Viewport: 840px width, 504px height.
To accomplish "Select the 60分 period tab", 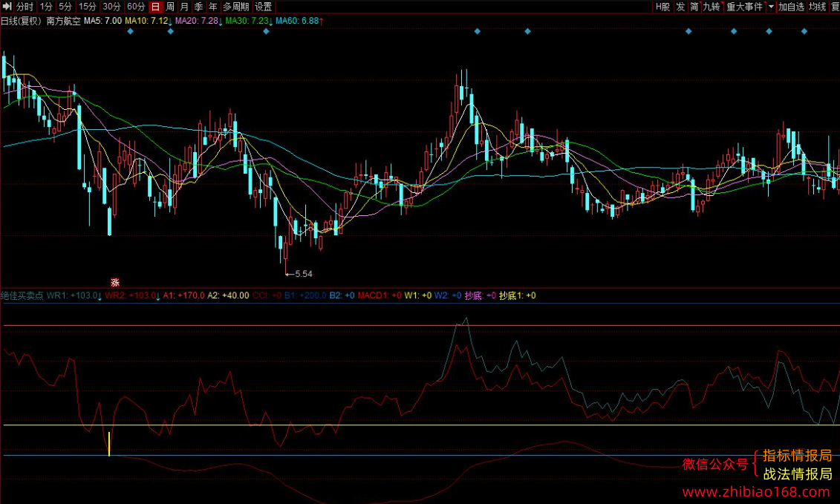I will click(136, 7).
